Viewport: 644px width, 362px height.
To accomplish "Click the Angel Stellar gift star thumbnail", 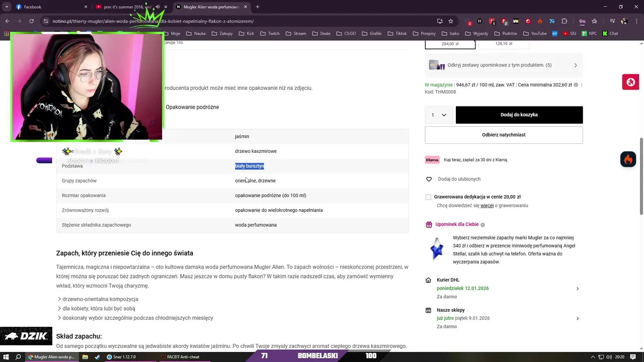I will tap(437, 249).
